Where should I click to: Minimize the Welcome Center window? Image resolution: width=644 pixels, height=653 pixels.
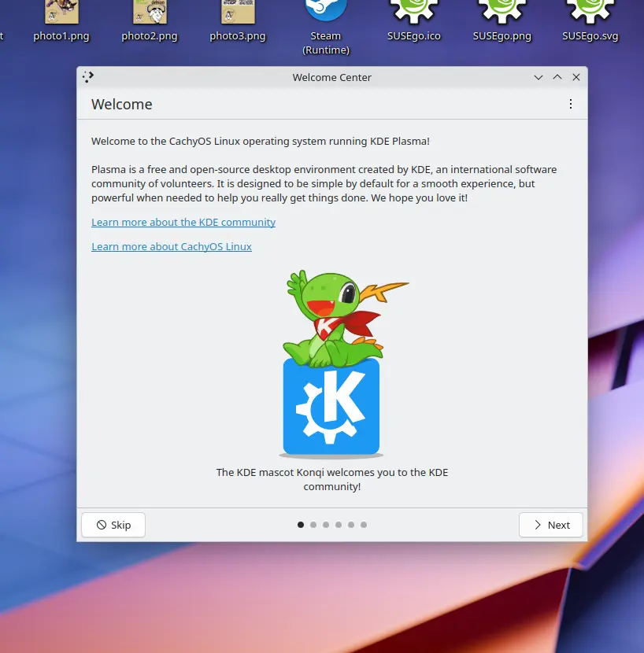coord(539,77)
